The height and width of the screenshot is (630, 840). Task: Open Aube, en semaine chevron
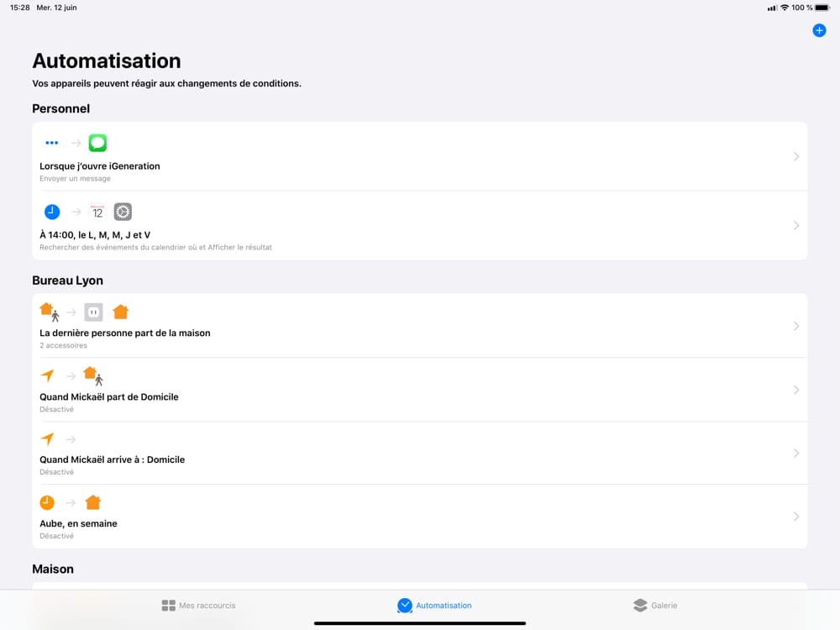coord(796,517)
